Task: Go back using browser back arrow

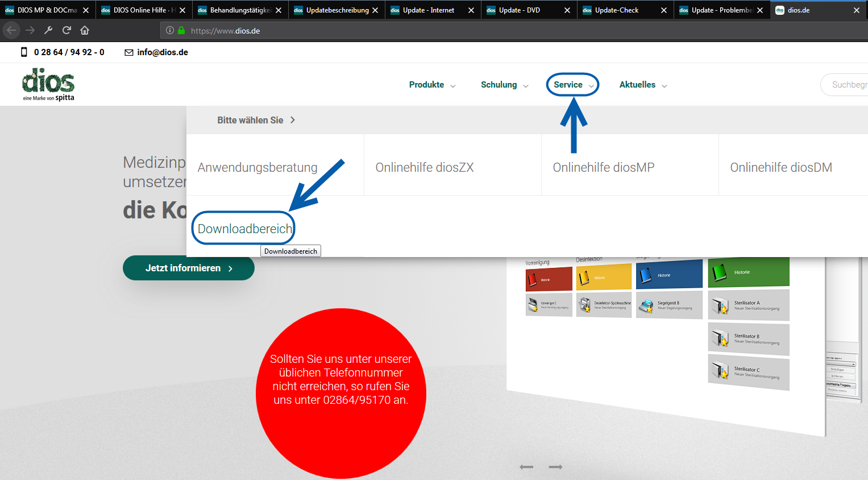Action: pos(11,30)
